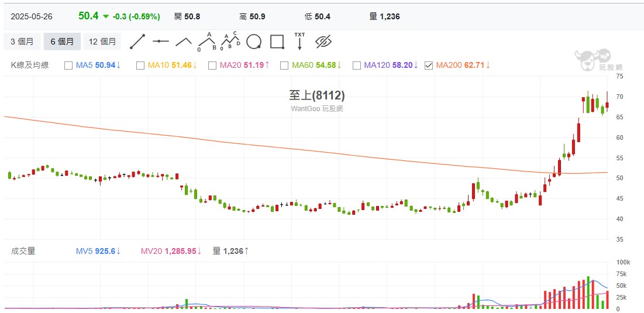Enable the MA10 moving average checkbox
The height and width of the screenshot is (313, 644).
click(140, 66)
